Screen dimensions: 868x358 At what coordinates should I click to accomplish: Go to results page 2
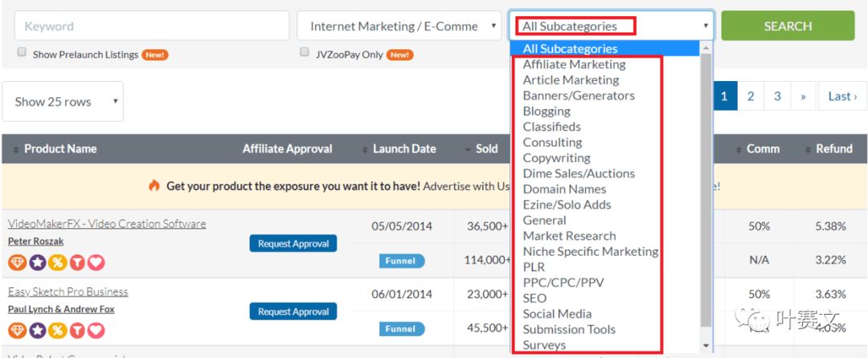[751, 96]
